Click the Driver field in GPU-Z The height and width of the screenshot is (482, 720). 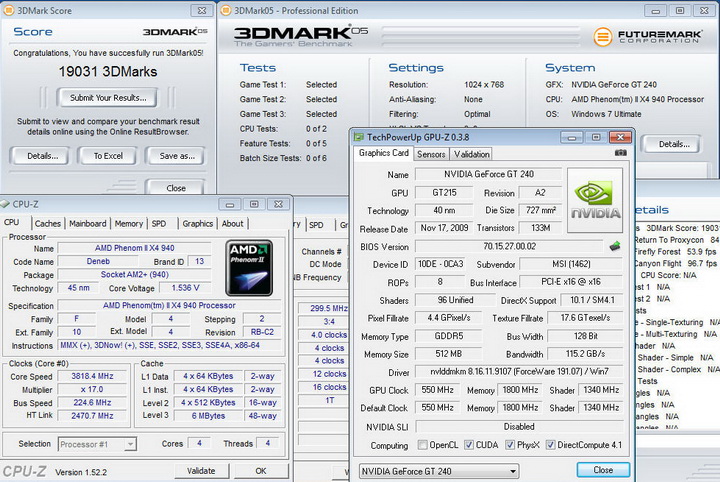coord(519,372)
